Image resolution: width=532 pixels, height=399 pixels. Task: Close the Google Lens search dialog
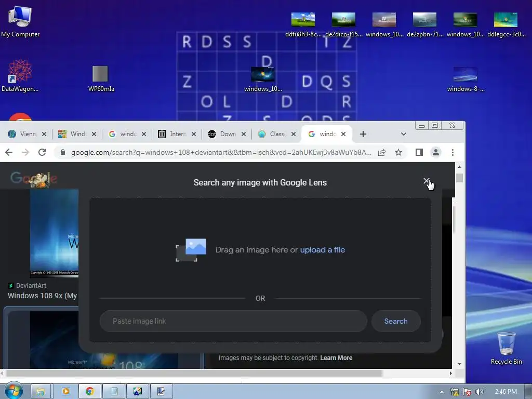[426, 181]
